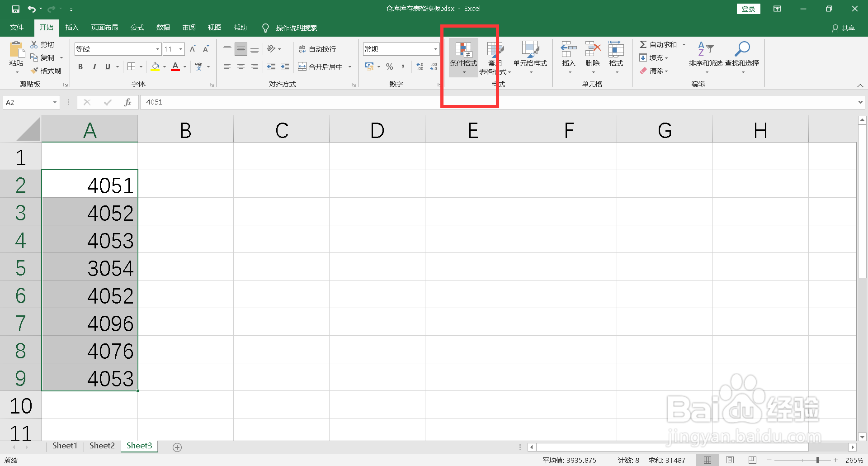Open the File (文件) tab

click(x=17, y=28)
